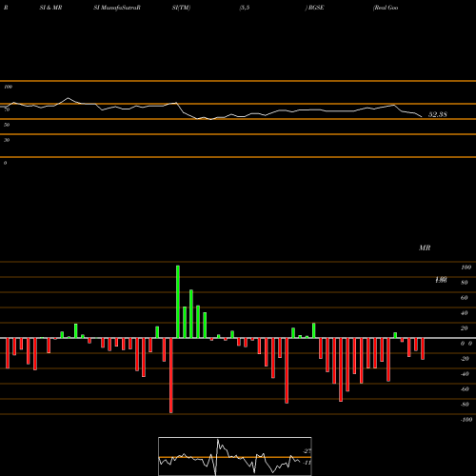Click the MR axis label -100
Screen dimensions: 476x476
pyautogui.click(x=466, y=420)
